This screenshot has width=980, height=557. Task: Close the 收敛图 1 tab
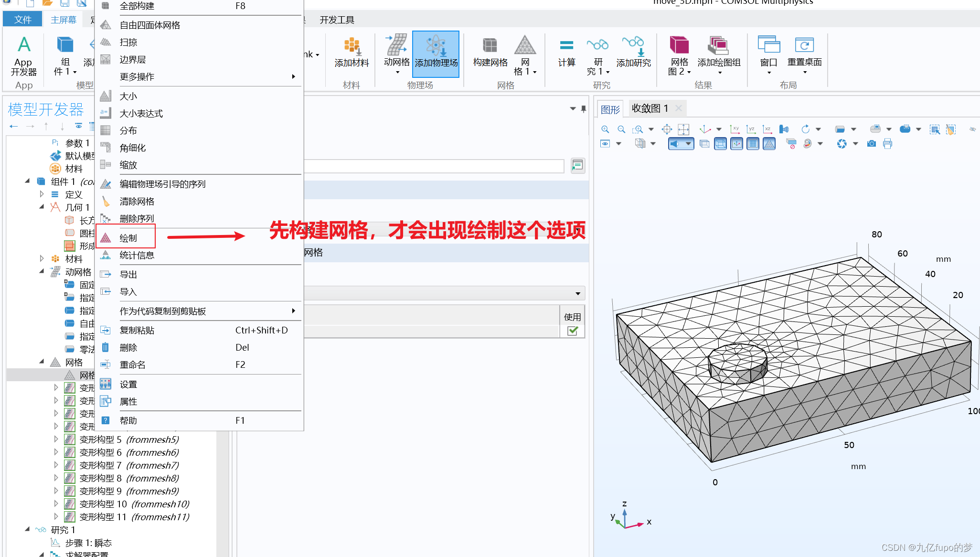[678, 108]
